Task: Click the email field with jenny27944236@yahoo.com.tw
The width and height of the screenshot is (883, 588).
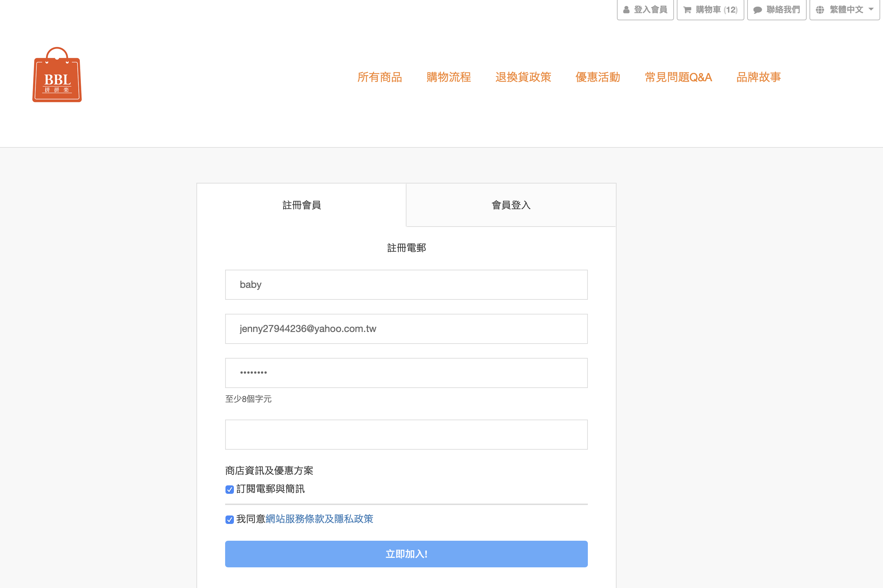Action: tap(406, 329)
